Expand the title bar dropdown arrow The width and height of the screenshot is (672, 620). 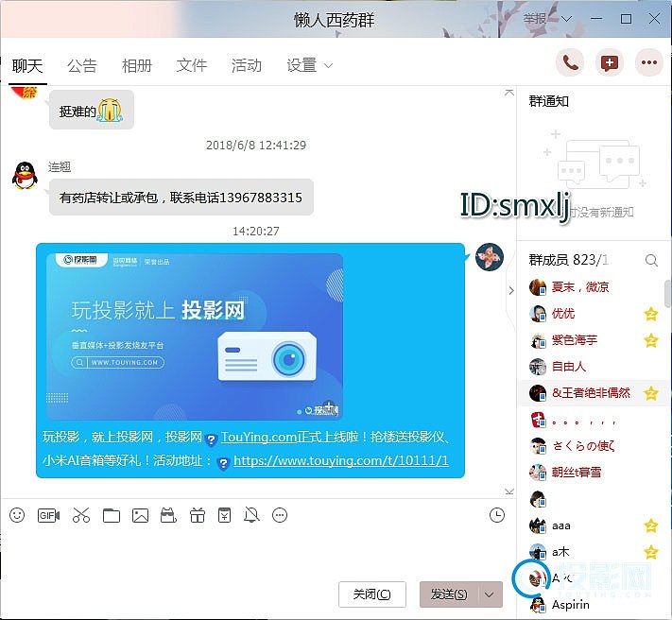(566, 19)
